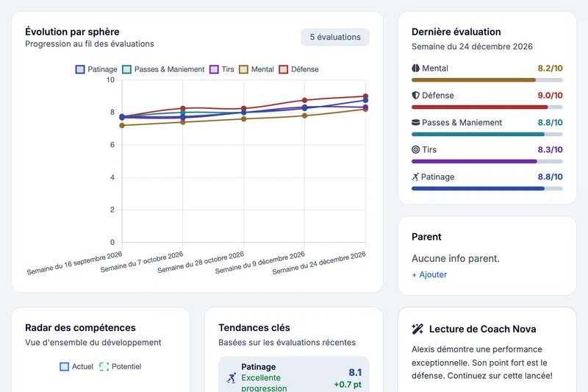Image resolution: width=588 pixels, height=392 pixels.
Task: Click Basées sur les évaluations récentes subtitle
Action: [287, 343]
